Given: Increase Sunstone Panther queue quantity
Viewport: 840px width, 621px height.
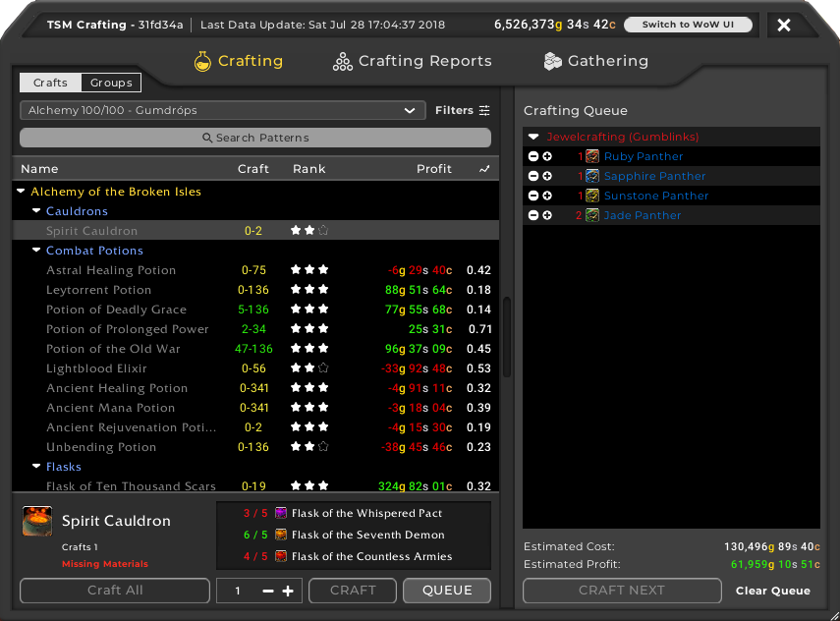Looking at the screenshot, I should [x=547, y=196].
